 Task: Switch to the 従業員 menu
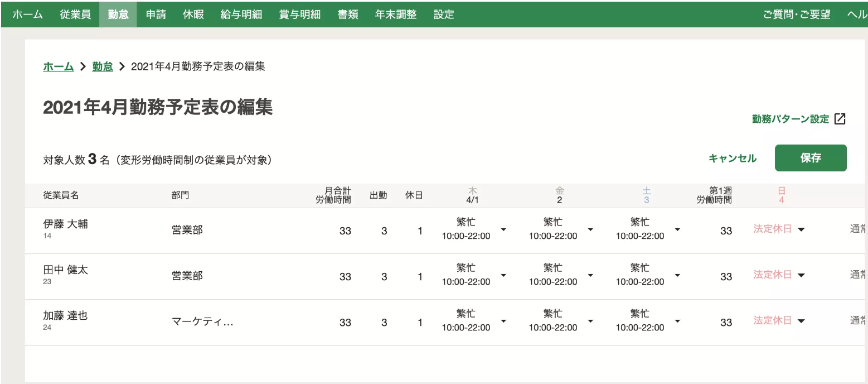[75, 15]
